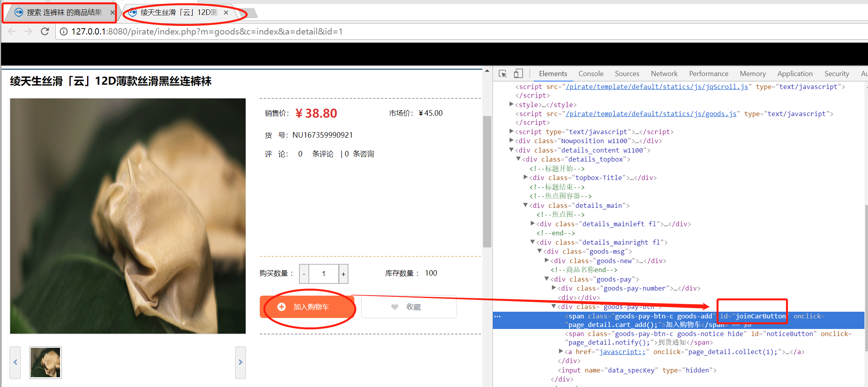This screenshot has width=868, height=387.
Task: Open the goods.js script source link
Action: 651,114
